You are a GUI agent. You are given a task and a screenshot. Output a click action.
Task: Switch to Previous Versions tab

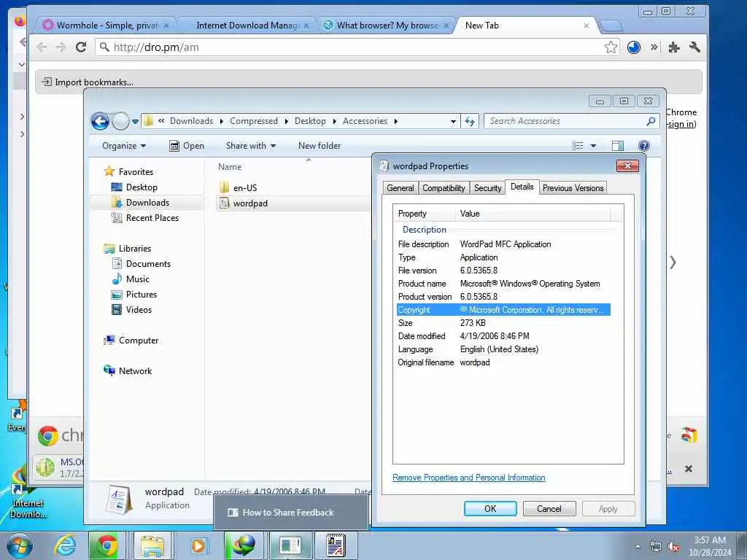573,188
